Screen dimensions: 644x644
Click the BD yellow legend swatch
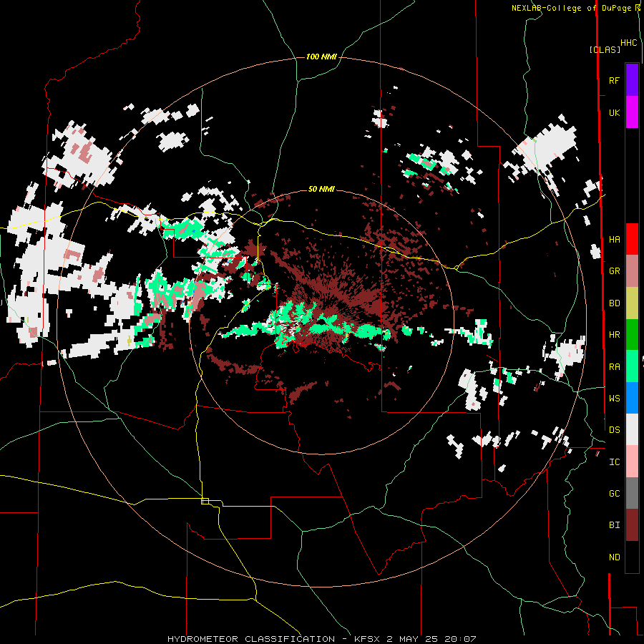632,303
